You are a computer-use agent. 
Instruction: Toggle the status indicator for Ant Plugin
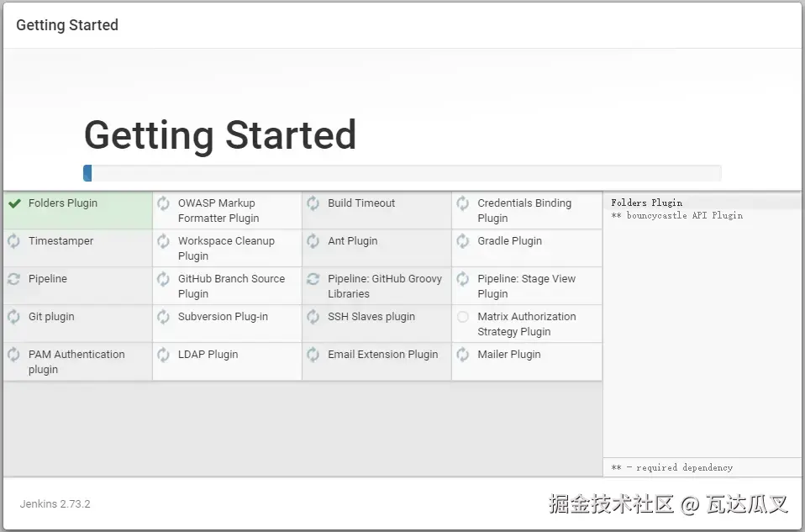pos(313,240)
